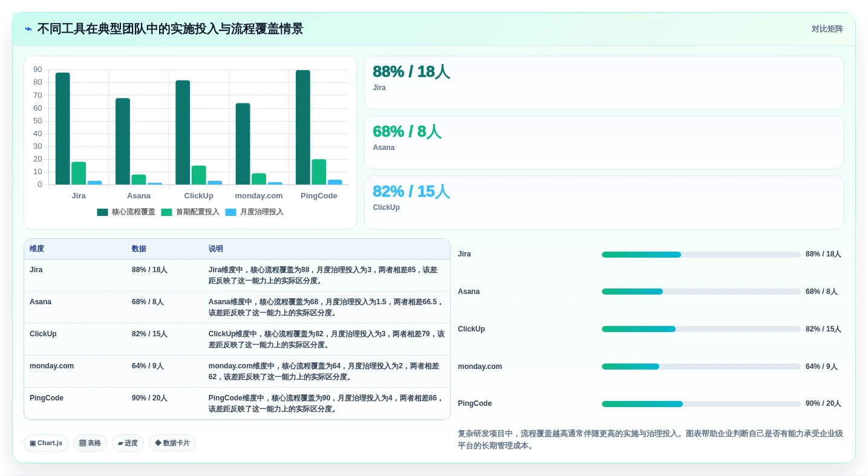Viewport: 868px width, 476px height.
Task: Click the tall PingCode 核心流程覆盖 bar
Action: 303,128
